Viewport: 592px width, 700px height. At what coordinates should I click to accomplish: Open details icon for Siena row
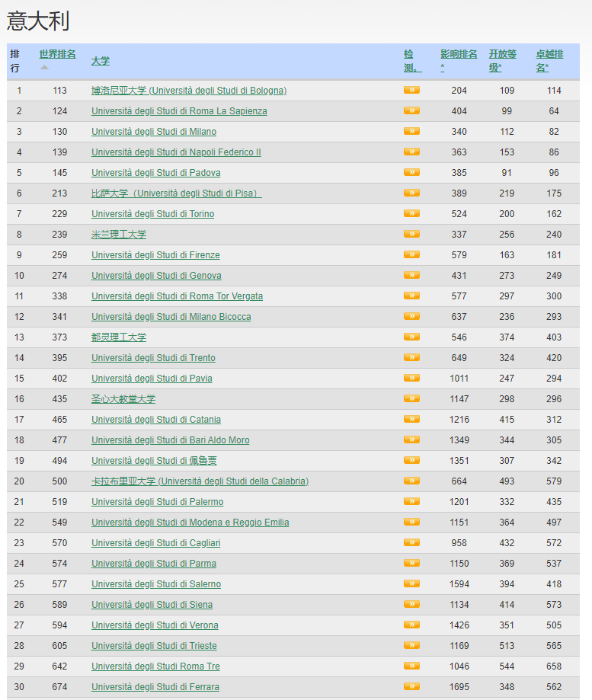[411, 604]
